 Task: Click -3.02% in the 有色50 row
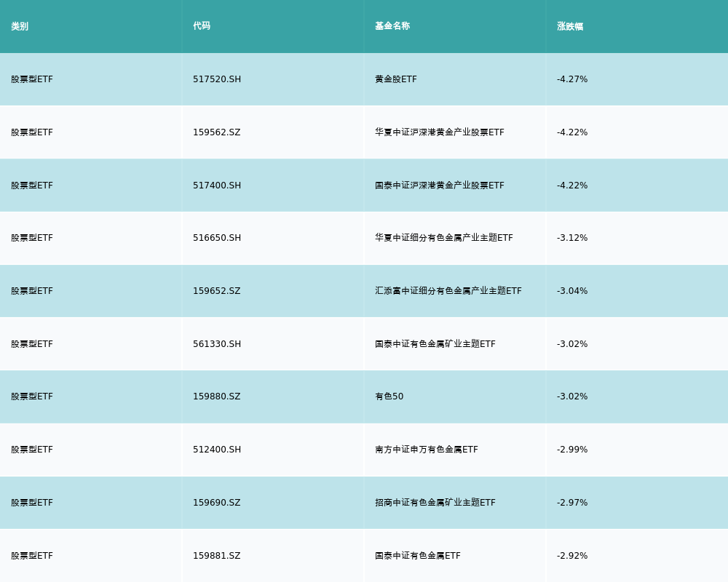(x=572, y=396)
